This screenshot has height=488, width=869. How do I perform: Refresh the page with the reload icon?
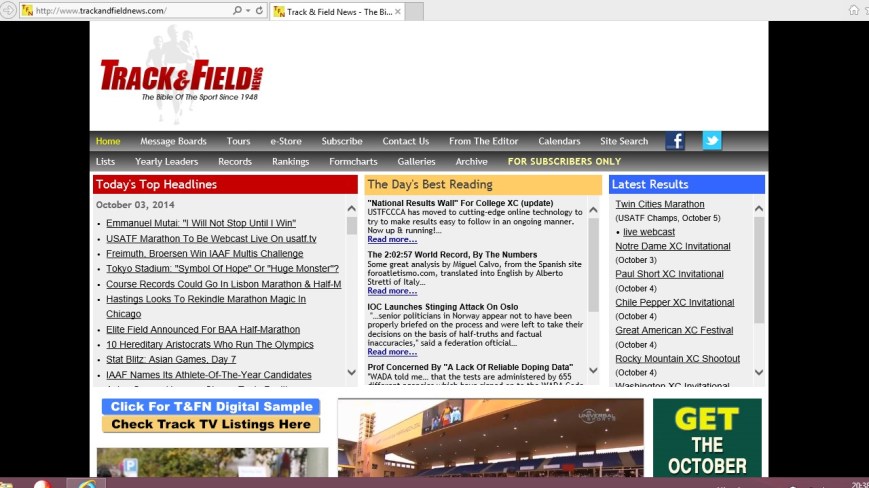tap(260, 11)
